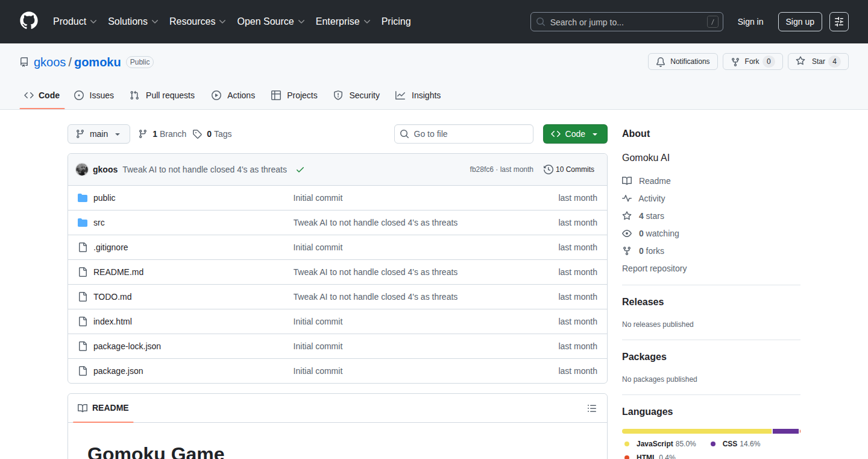Open commit hash fb28fc6
868x459 pixels.
click(x=482, y=169)
